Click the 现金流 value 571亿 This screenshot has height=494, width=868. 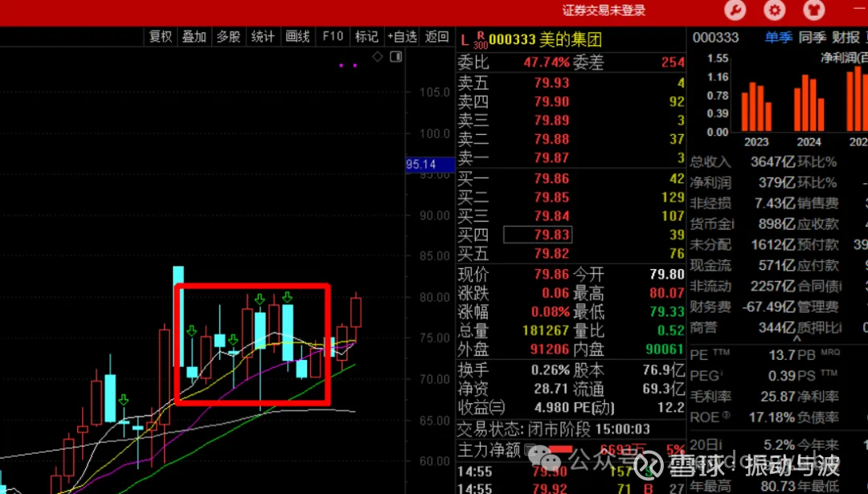coord(776,266)
